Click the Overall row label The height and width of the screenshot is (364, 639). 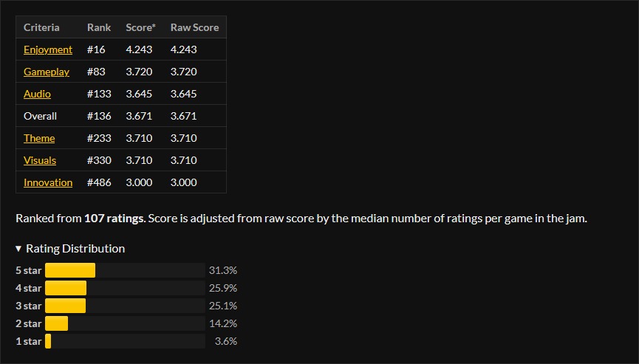[x=40, y=116]
